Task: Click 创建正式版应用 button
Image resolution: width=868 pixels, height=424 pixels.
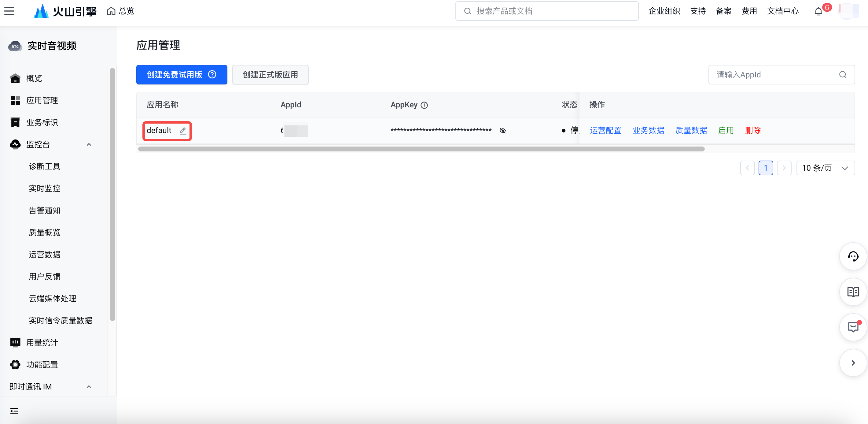Action: (x=270, y=75)
